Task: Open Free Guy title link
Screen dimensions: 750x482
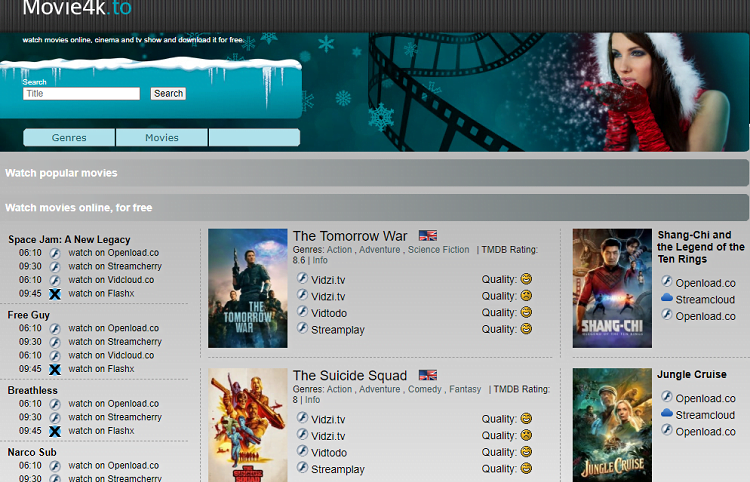Action: coord(29,315)
